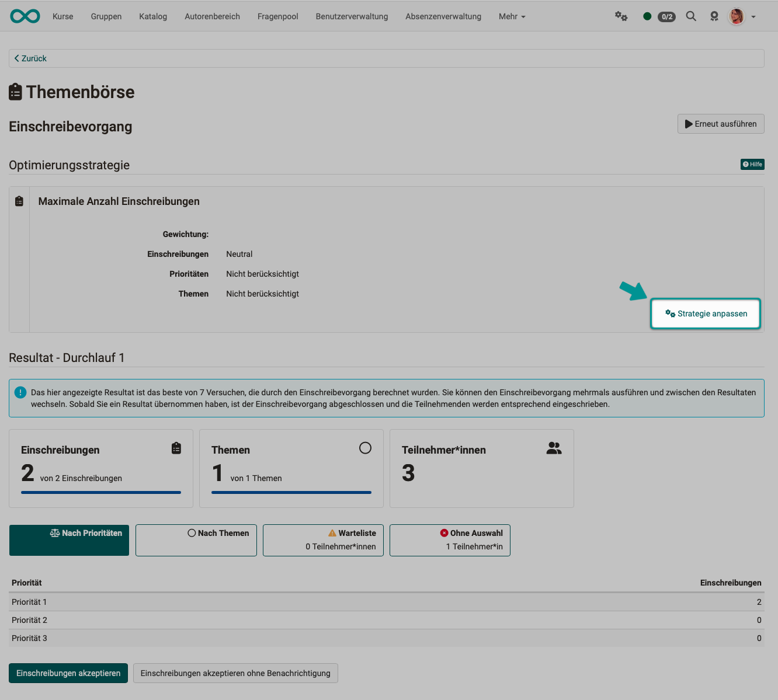Click the Zurück link at the top
The width and height of the screenshot is (778, 700).
pos(30,58)
